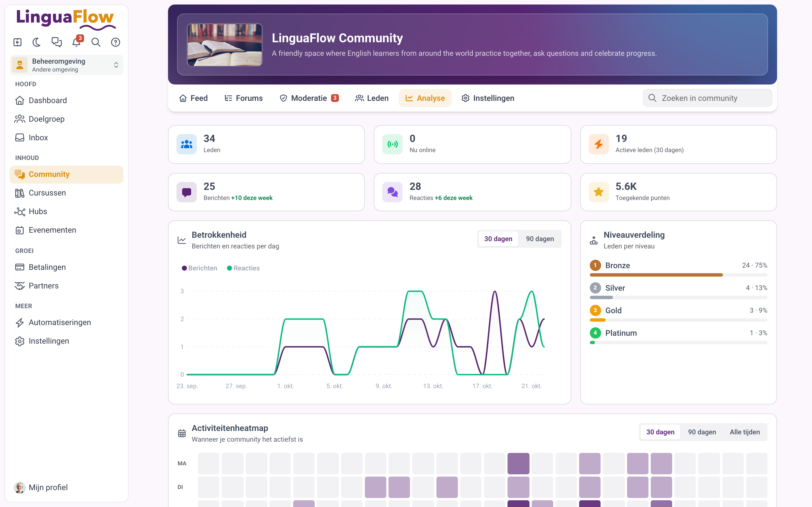Click the Bronze level progress bar

[678, 275]
